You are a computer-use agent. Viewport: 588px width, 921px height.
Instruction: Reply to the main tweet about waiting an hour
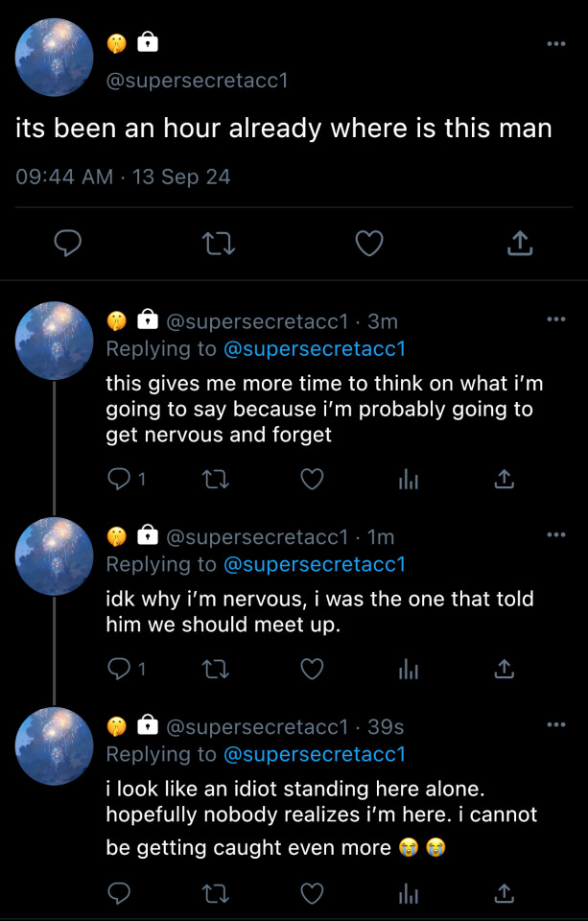coord(66,245)
